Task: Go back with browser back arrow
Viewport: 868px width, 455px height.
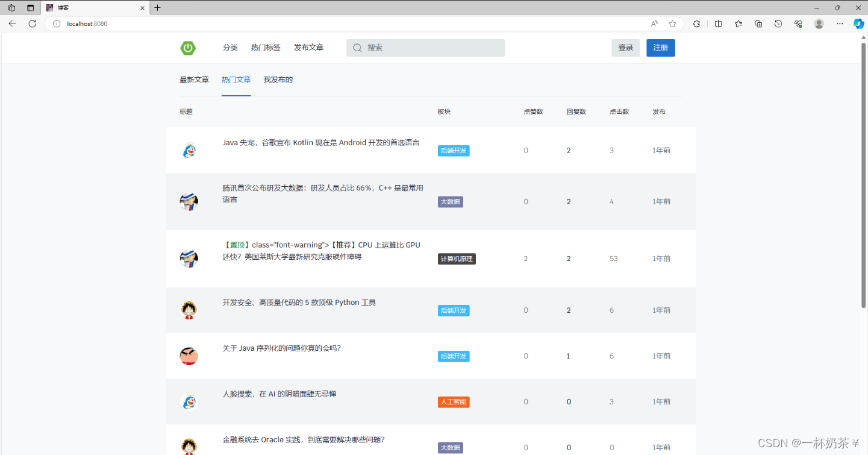Action: point(12,24)
